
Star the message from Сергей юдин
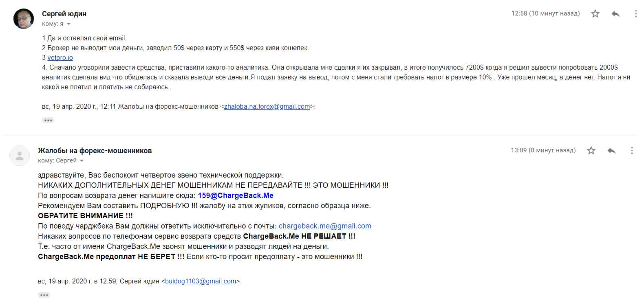595,14
